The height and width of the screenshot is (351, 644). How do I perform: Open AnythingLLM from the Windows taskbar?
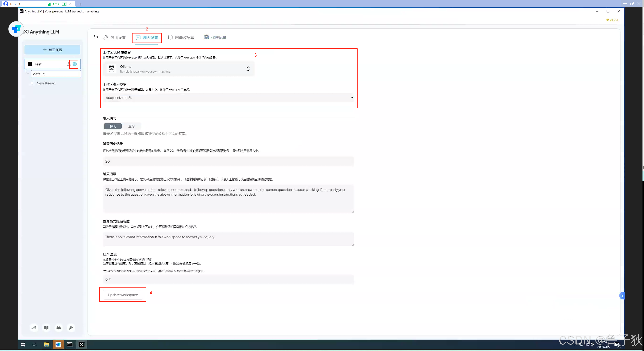click(x=81, y=344)
